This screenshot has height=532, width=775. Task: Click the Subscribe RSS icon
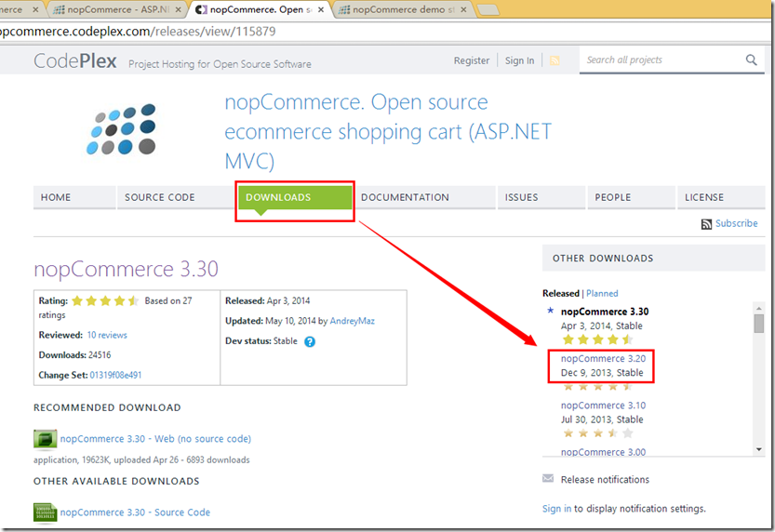[x=707, y=224]
